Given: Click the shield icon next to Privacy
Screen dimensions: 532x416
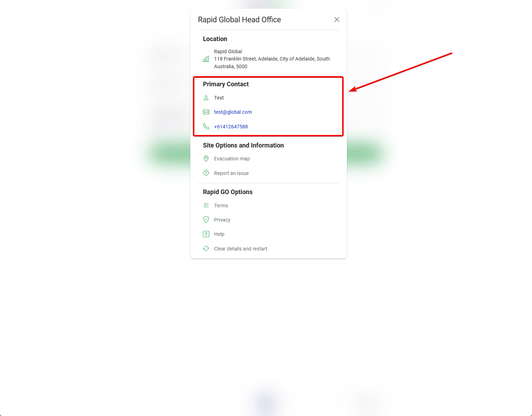Looking at the screenshot, I should [206, 219].
